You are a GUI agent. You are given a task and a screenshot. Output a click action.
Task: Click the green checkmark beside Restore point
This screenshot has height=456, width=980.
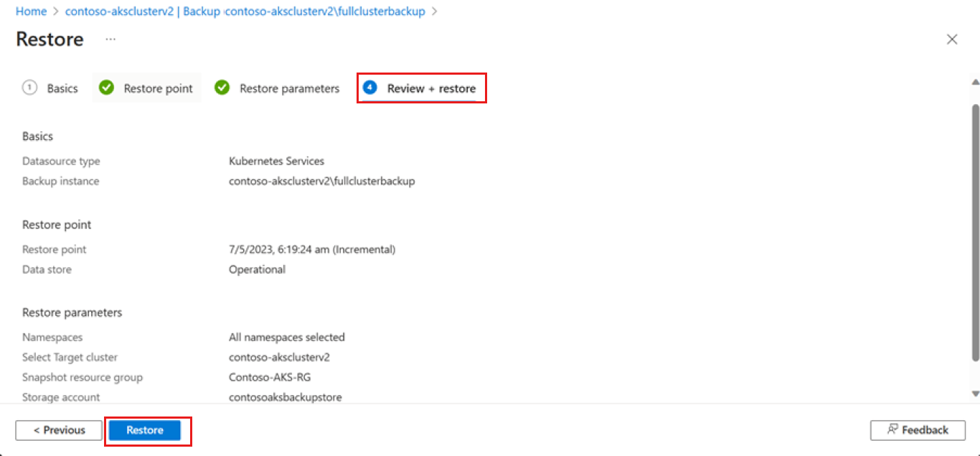tap(107, 88)
